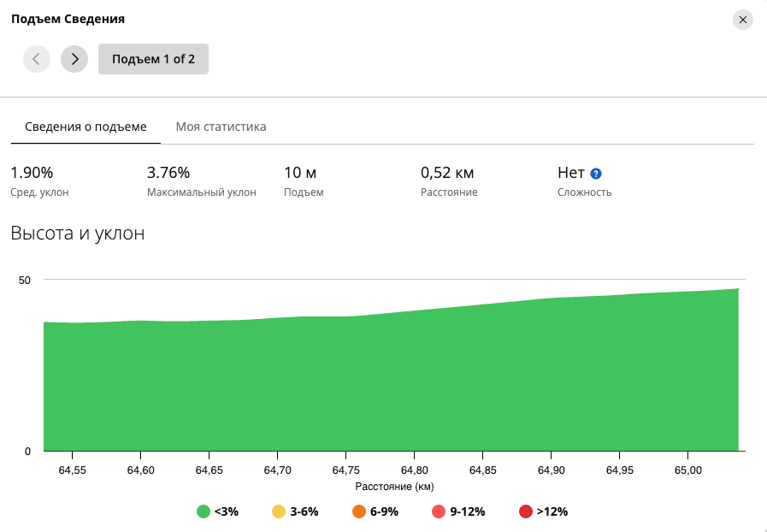Screen dimensions: 767x532
Task: Click the previous climb left arrow
Action: [x=37, y=59]
